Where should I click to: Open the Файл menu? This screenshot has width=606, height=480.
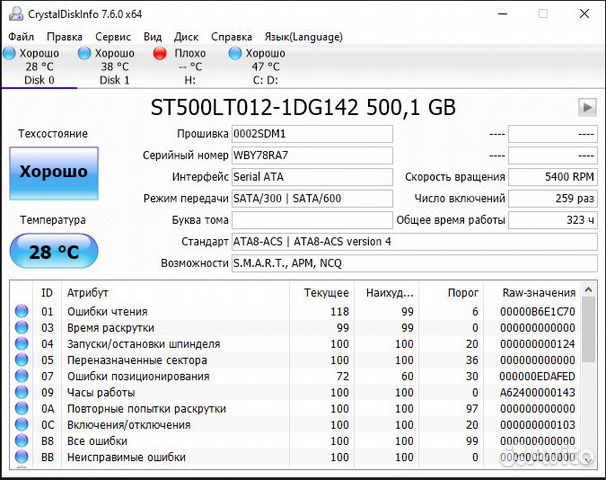(x=21, y=37)
